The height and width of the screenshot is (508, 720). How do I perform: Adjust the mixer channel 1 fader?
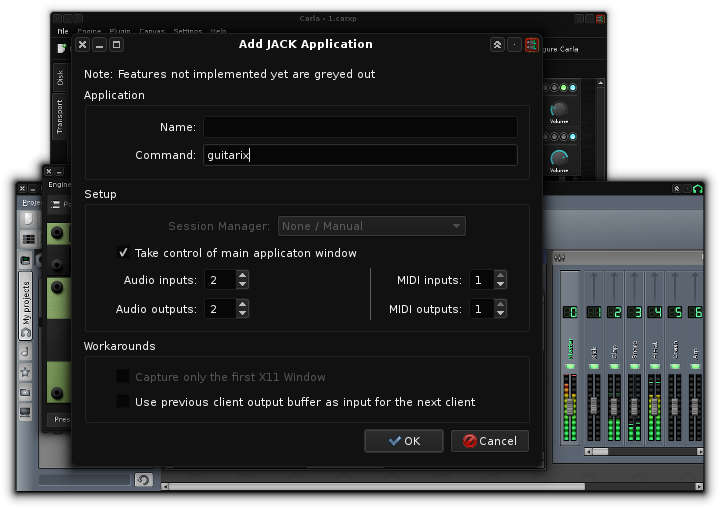point(594,406)
